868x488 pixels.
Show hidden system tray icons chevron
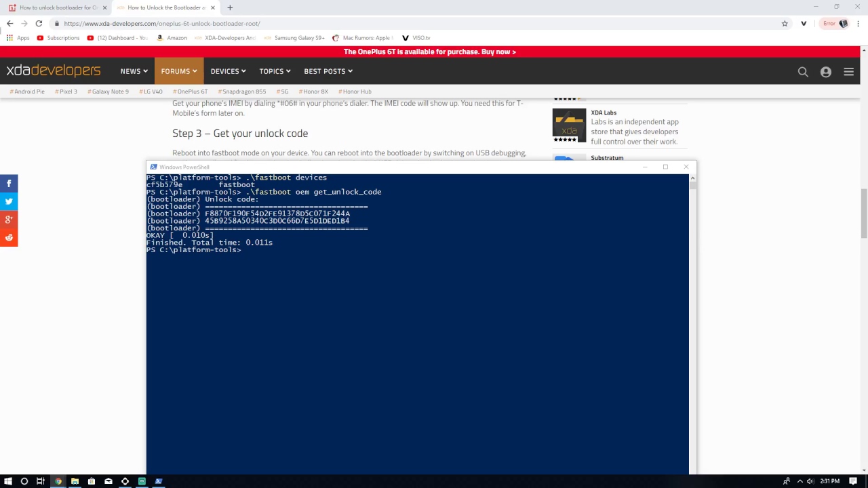tap(800, 481)
